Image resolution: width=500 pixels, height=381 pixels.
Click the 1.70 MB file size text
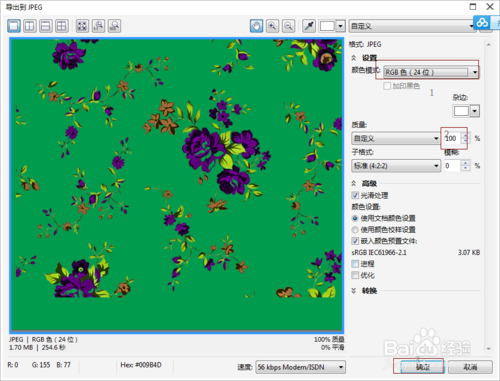tap(21, 347)
